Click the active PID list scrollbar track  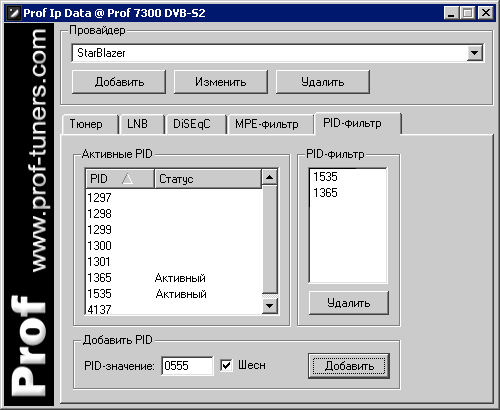click(270, 240)
